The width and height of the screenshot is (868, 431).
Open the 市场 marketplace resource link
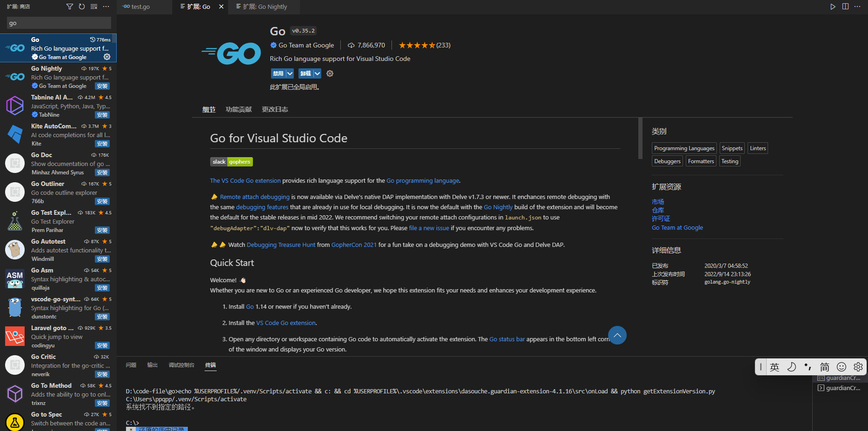point(658,202)
